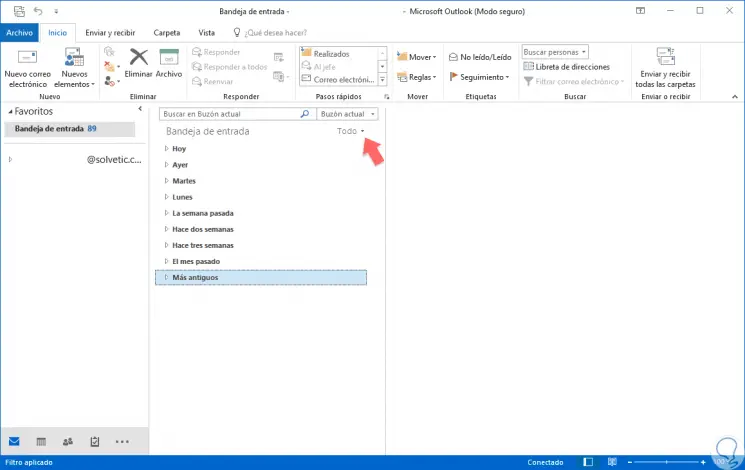Expand the Hoy message group
This screenshot has height=470, width=745.
point(167,149)
